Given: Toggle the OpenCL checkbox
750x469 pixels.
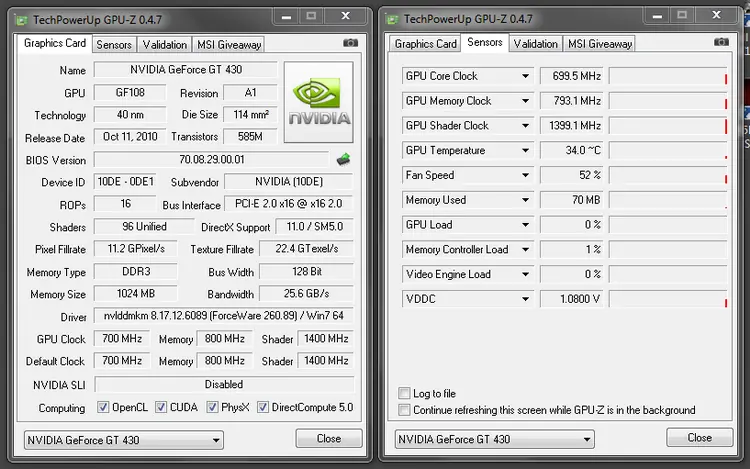Looking at the screenshot, I should pos(103,407).
